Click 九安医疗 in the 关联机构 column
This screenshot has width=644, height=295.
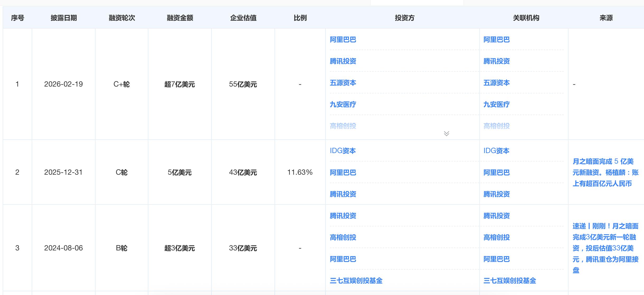tap(496, 104)
